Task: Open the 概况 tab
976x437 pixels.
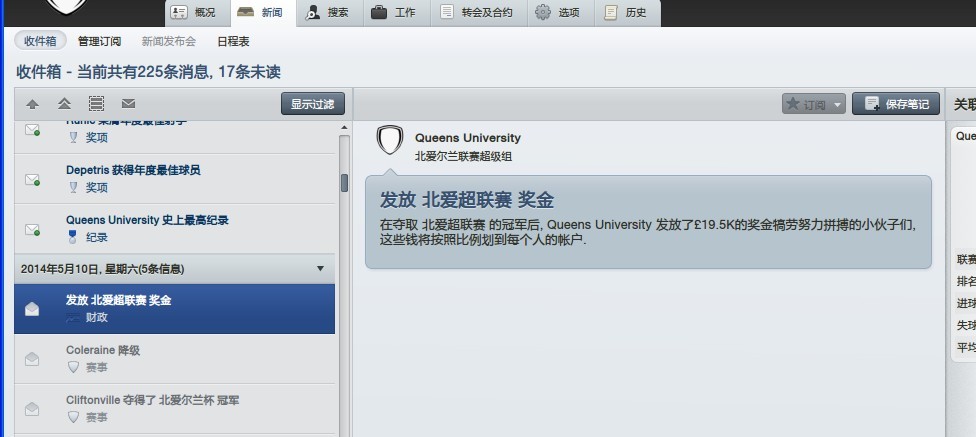Action: pyautogui.click(x=197, y=13)
